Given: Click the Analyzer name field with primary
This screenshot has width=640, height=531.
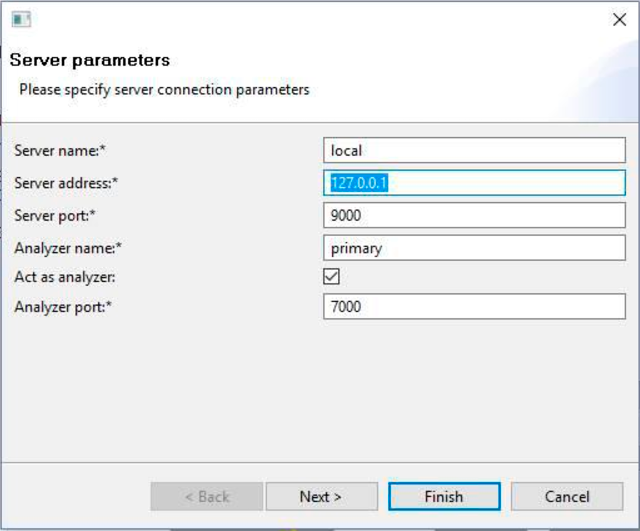Looking at the screenshot, I should click(474, 248).
